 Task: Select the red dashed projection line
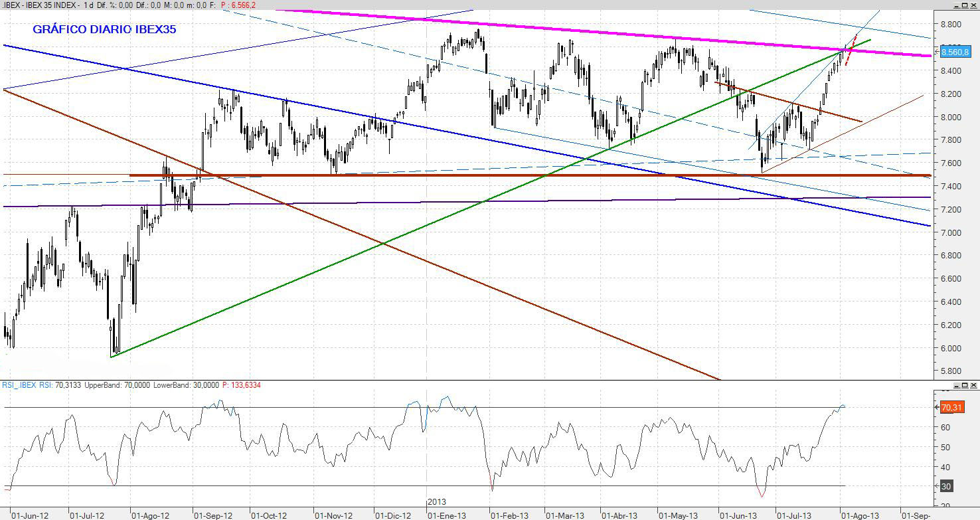(851, 49)
